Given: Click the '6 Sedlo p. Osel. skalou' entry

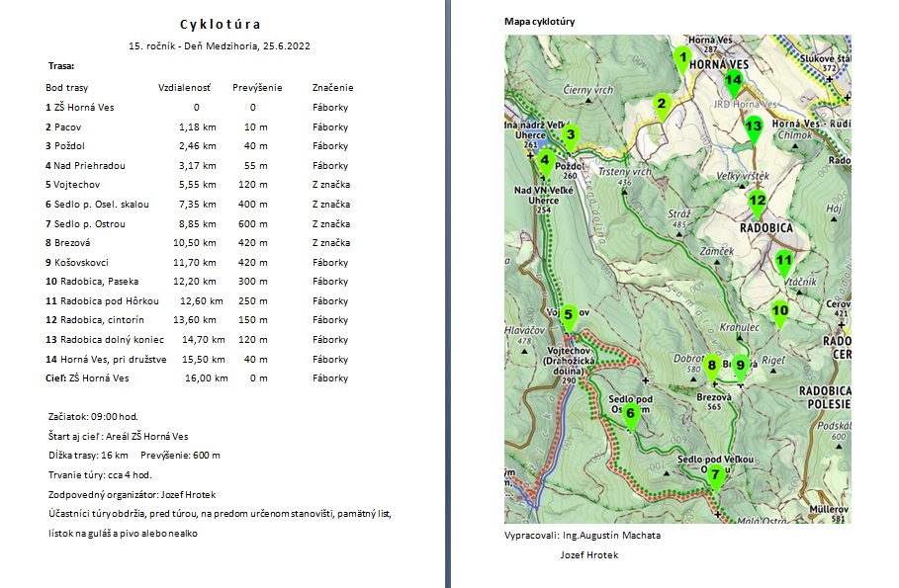Looking at the screenshot, I should point(98,204).
